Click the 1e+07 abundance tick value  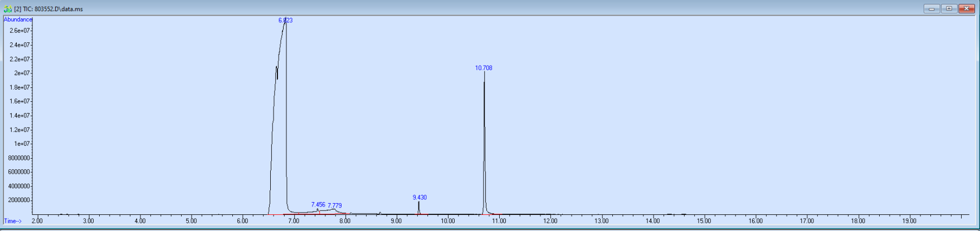click(x=22, y=144)
